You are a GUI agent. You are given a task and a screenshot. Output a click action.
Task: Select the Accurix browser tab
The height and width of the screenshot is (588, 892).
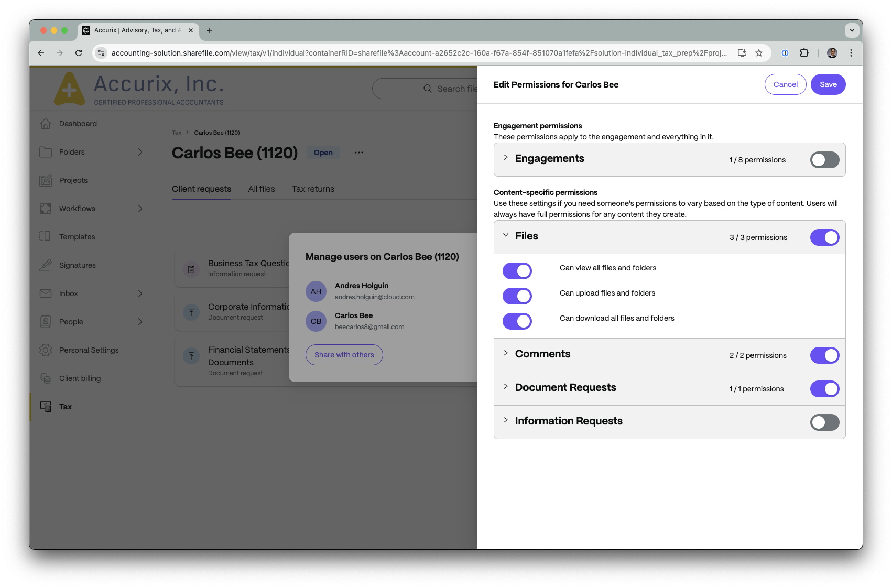click(x=138, y=30)
